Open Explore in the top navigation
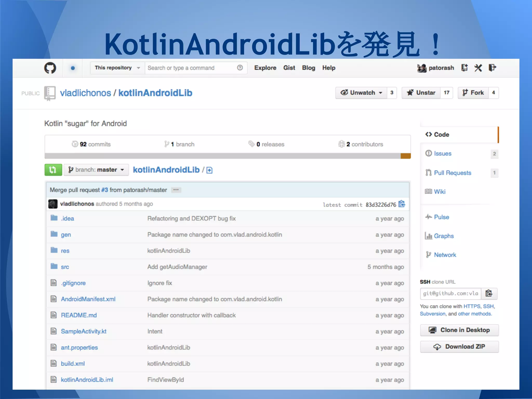This screenshot has height=399, width=532. 265,68
